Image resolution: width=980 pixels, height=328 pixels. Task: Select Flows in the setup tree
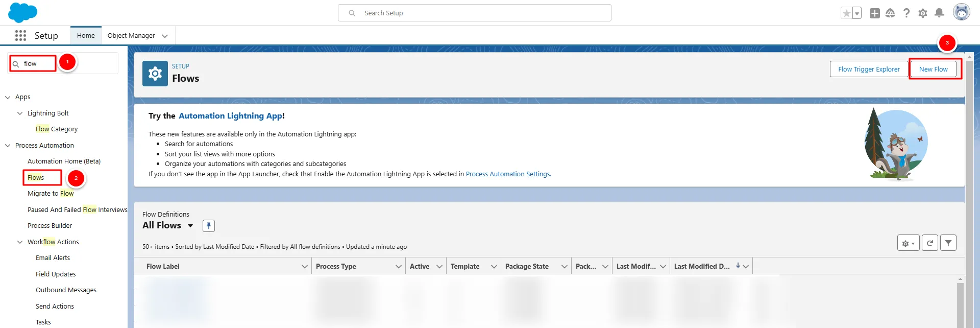coord(36,178)
